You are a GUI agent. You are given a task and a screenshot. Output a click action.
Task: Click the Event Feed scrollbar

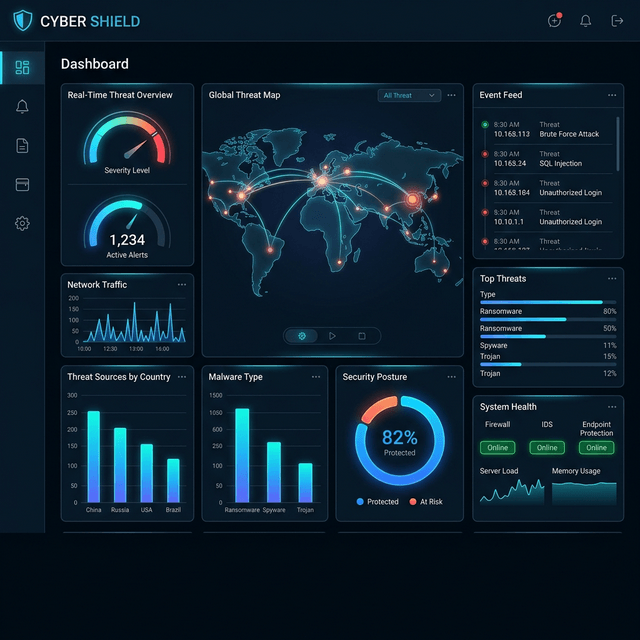[618, 144]
